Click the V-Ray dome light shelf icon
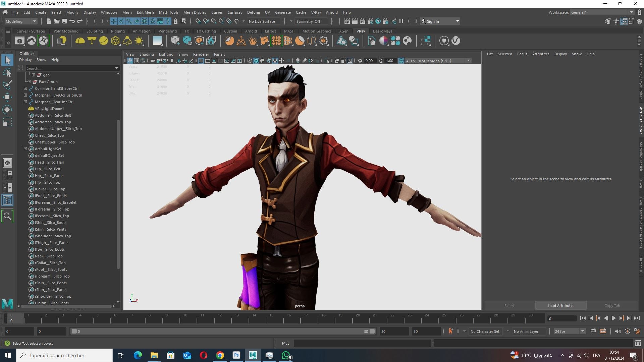The width and height of the screenshot is (644, 362). 80,41
